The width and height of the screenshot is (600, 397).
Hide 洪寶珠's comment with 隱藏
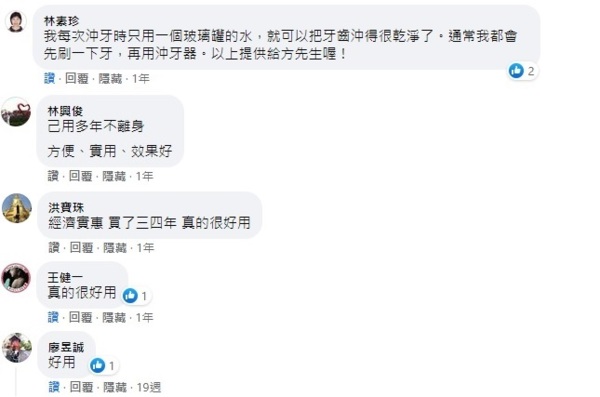click(x=115, y=248)
